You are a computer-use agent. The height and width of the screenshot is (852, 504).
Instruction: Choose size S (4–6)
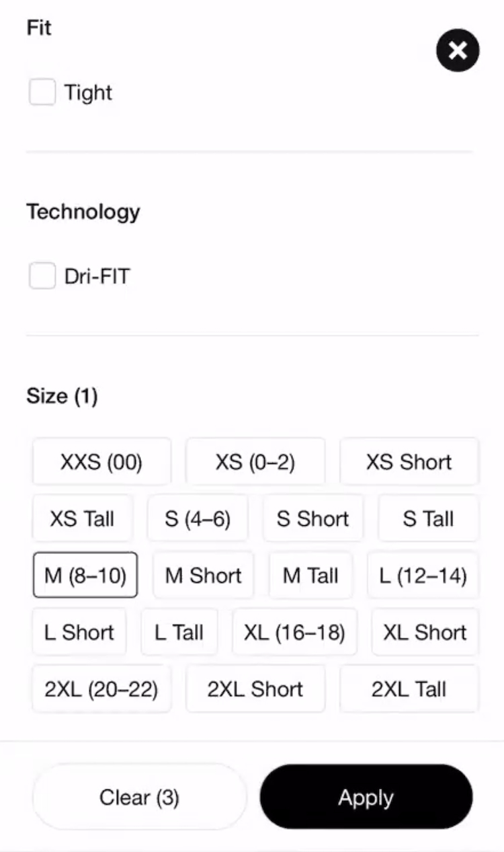click(x=198, y=518)
